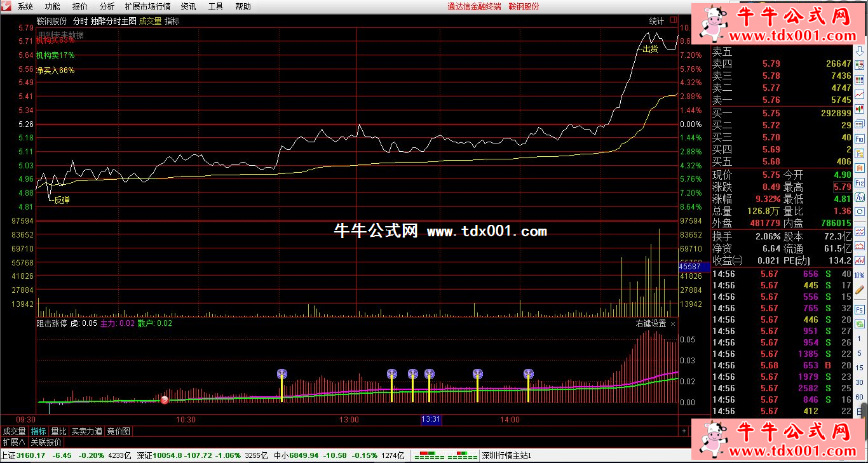Open the f(x) formula manager icon

click(x=860, y=198)
